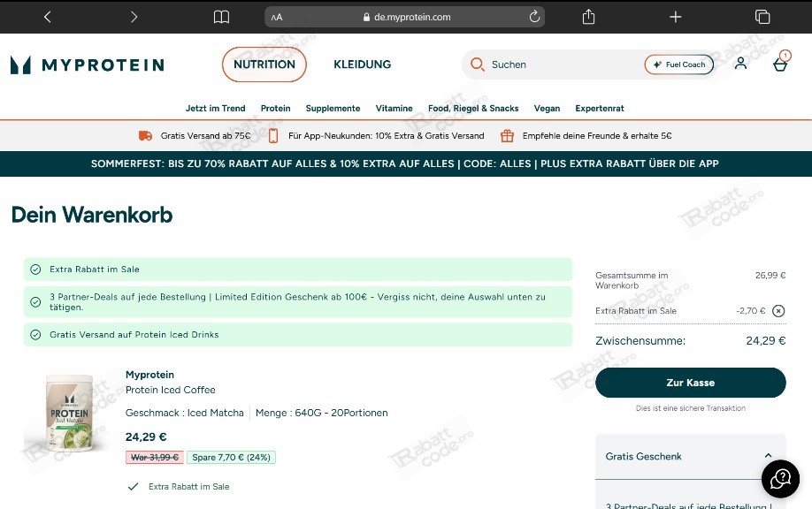Viewport: 812px width, 509px height.
Task: Open the Vegan menu
Action: pyautogui.click(x=547, y=109)
